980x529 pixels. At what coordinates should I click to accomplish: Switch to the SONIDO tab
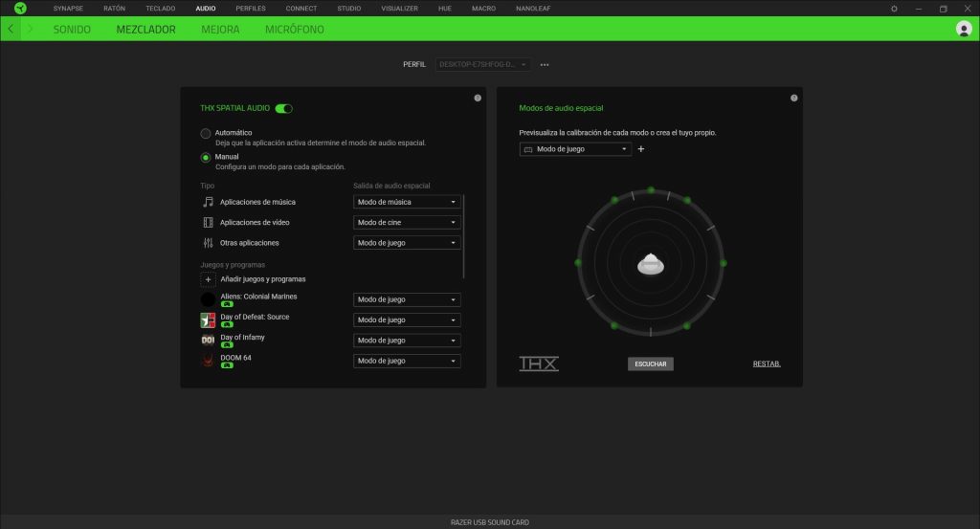click(72, 30)
